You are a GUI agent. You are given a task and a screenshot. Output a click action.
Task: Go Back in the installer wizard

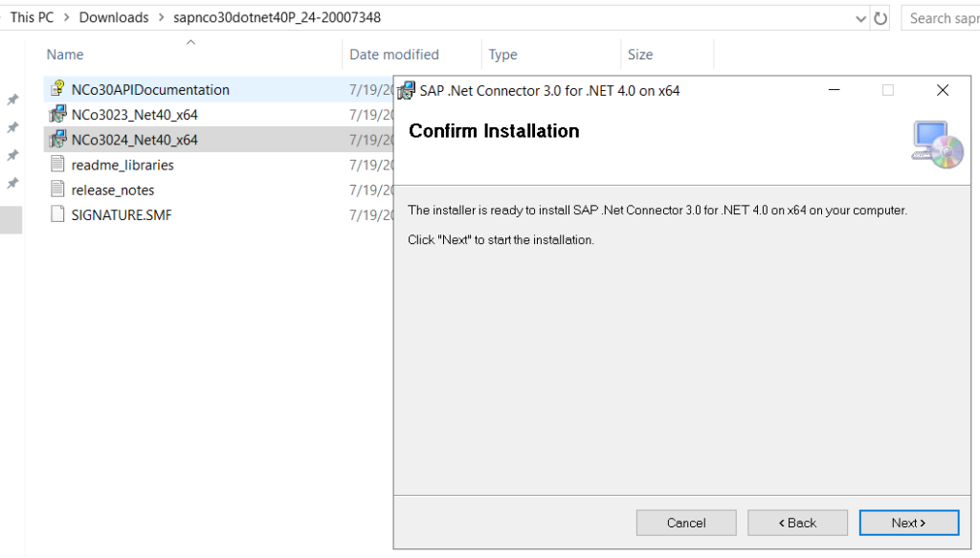pos(797,523)
